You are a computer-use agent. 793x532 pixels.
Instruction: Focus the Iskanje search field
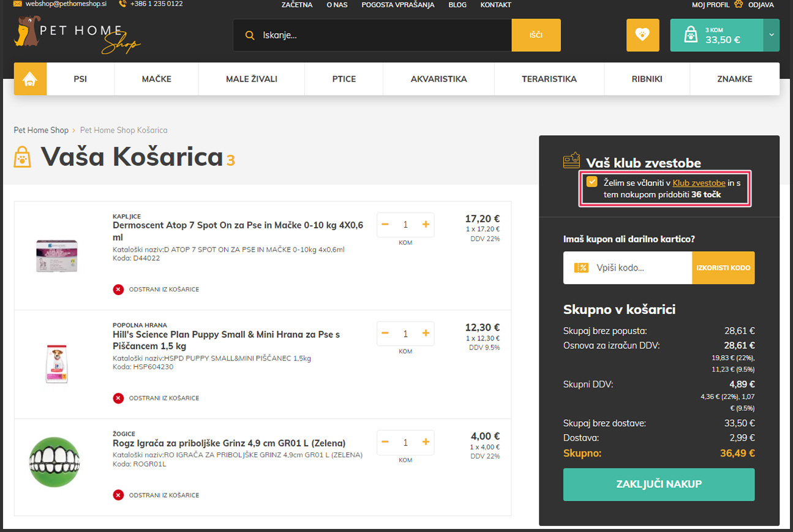click(372, 35)
